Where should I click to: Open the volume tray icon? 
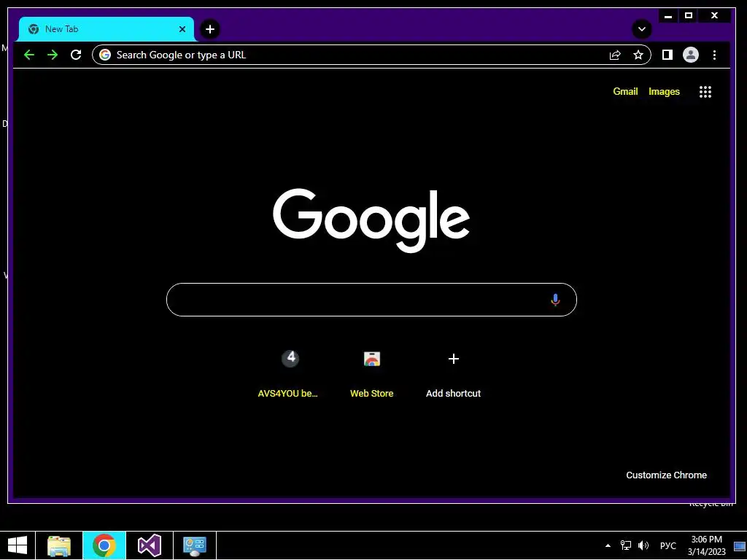pyautogui.click(x=643, y=545)
